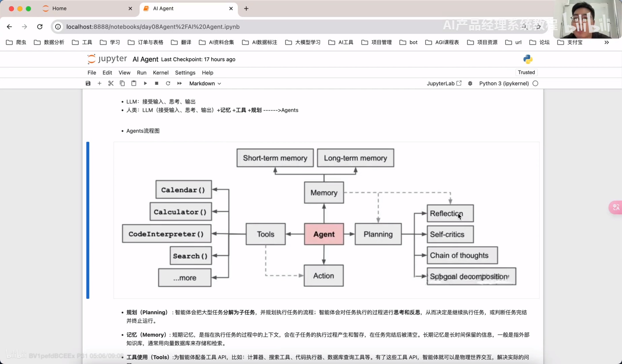Interrupt the kernel with stop icon
Viewport: 622px width, 364px height.
[157, 84]
